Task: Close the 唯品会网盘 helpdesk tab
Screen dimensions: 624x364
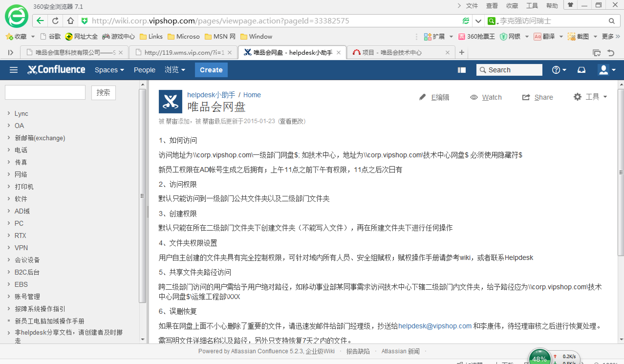Action: click(x=339, y=53)
